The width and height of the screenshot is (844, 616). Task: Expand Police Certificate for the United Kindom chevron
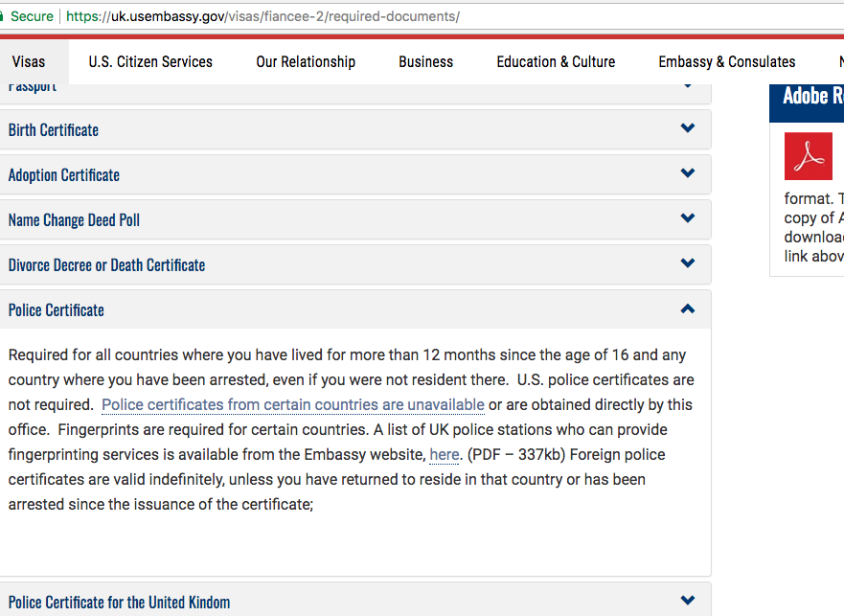click(687, 600)
